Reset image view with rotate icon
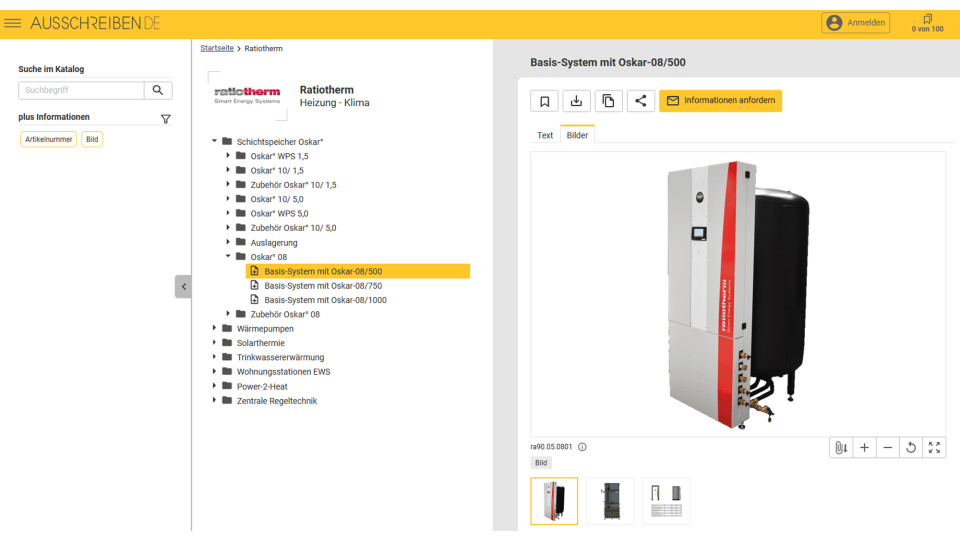This screenshot has height=540, width=960. (911, 448)
